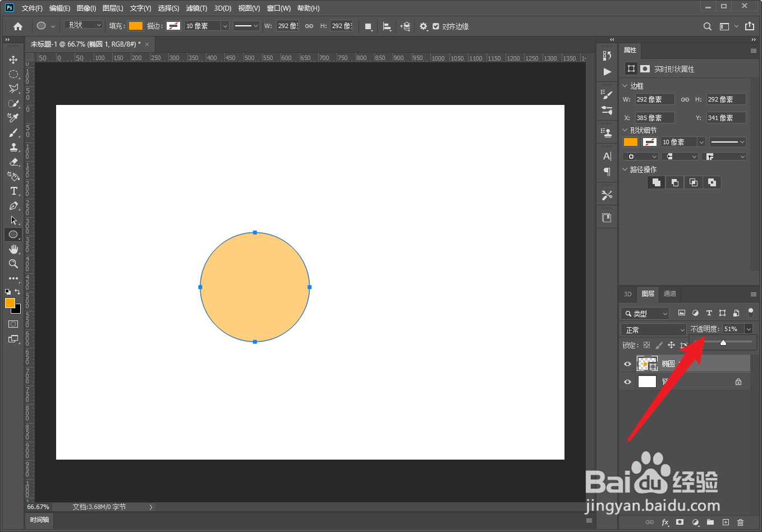Add a layer style with the fx icon
Viewport: 762px width, 532px height.
click(x=665, y=522)
